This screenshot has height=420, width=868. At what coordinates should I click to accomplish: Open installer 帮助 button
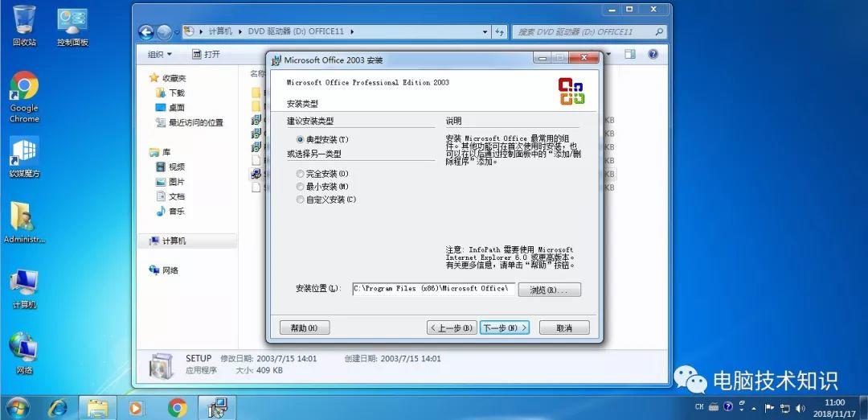(x=305, y=328)
